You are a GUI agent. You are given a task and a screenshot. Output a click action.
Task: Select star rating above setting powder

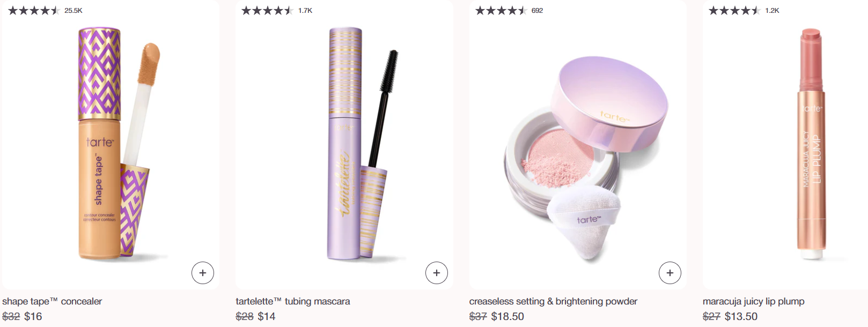coord(501,11)
